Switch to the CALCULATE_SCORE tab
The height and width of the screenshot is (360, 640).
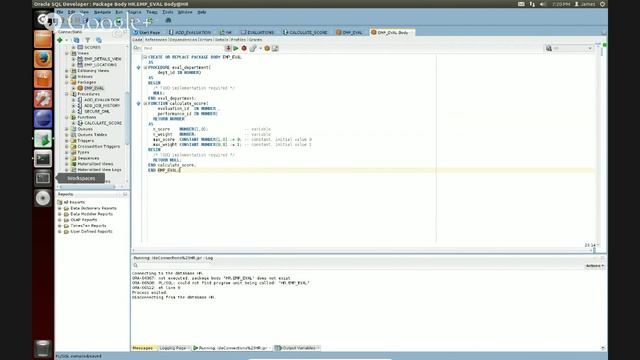[305, 32]
